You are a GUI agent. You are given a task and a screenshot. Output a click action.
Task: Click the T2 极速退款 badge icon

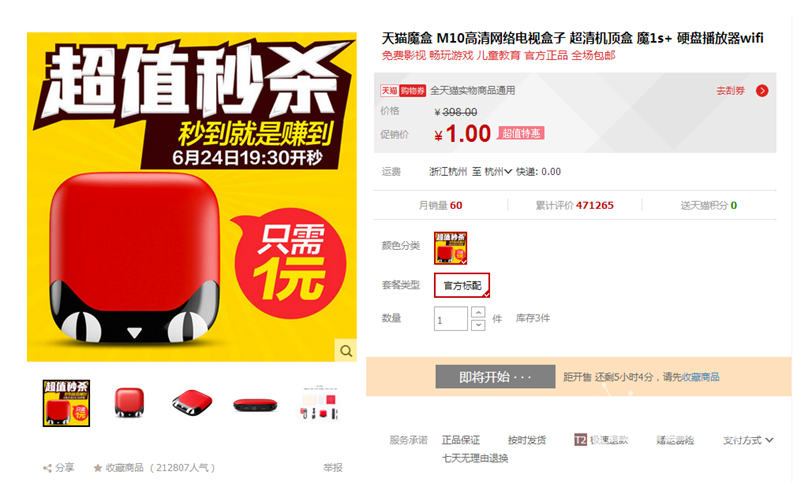click(580, 440)
